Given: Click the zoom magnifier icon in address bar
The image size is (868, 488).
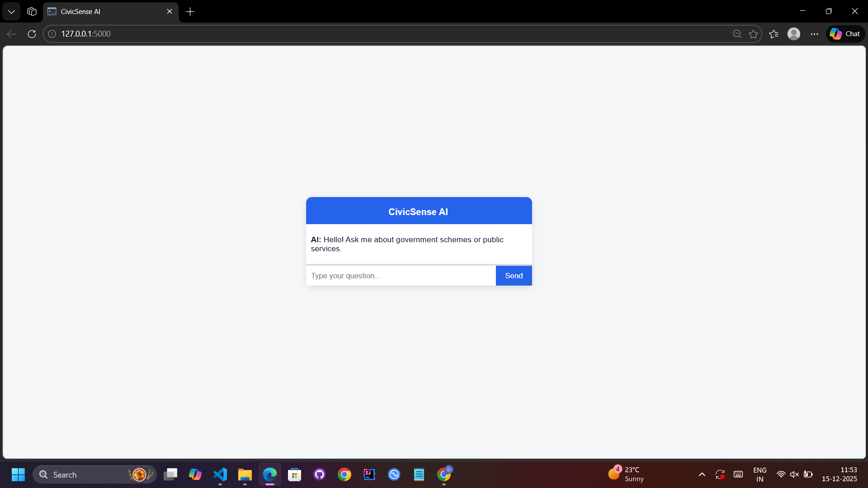Looking at the screenshot, I should click(x=737, y=34).
